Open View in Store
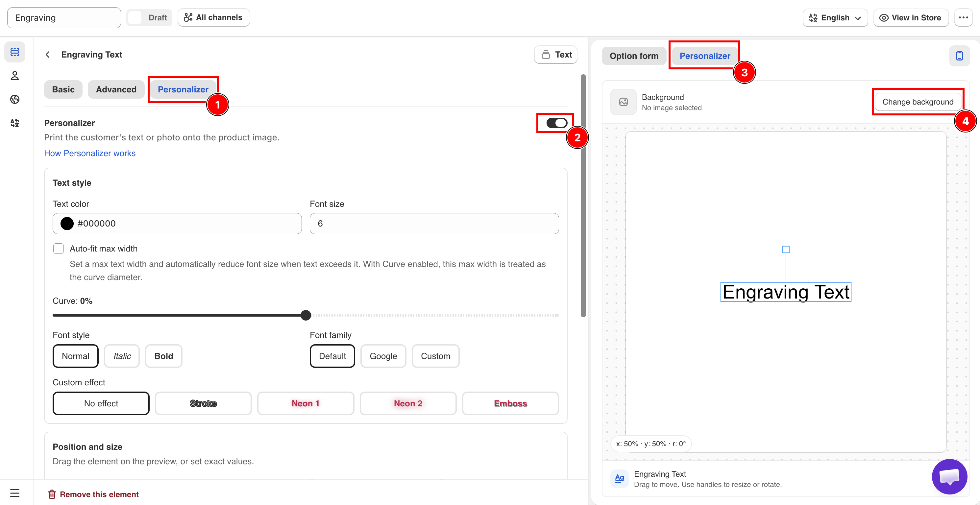The height and width of the screenshot is (505, 980). coord(911,17)
